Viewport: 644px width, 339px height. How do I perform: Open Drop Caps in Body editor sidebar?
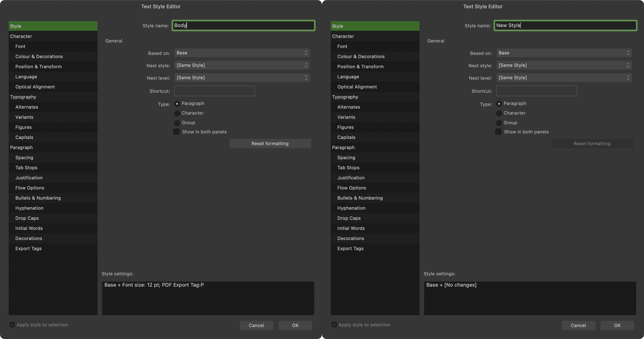click(x=53, y=218)
